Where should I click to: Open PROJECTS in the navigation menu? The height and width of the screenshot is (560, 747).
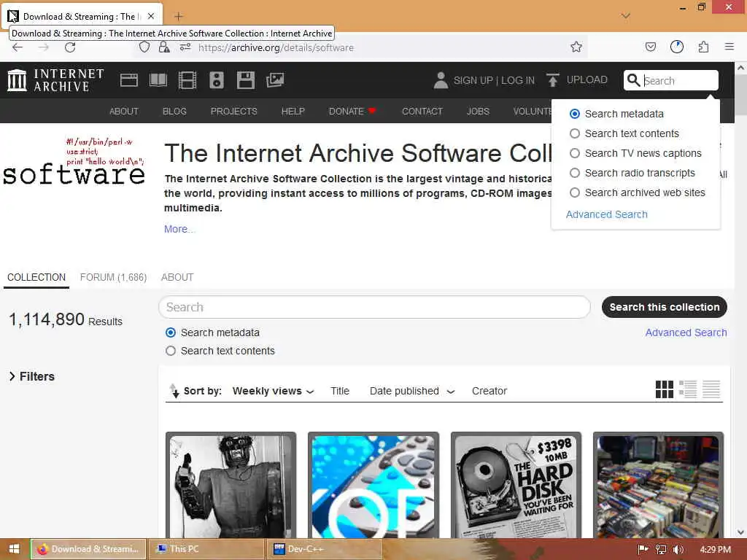[x=234, y=111]
